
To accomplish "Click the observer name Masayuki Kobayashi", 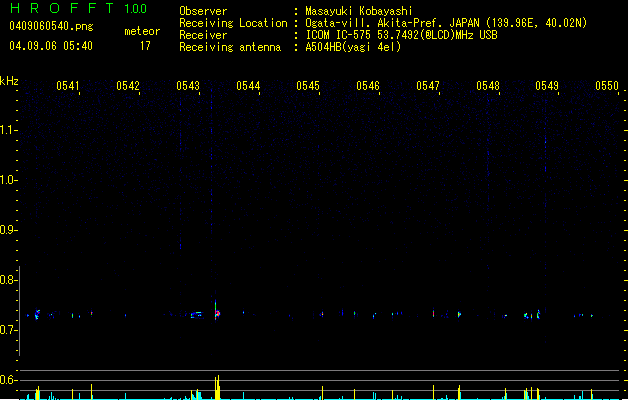I will 359,11.
